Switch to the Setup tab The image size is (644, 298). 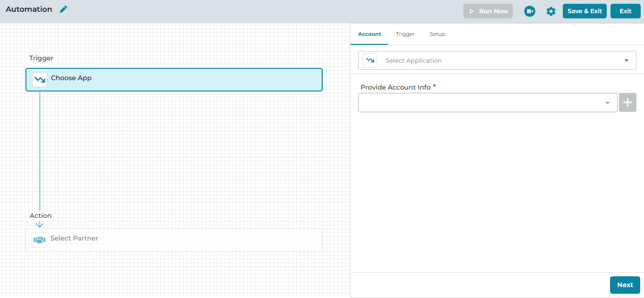(x=437, y=34)
